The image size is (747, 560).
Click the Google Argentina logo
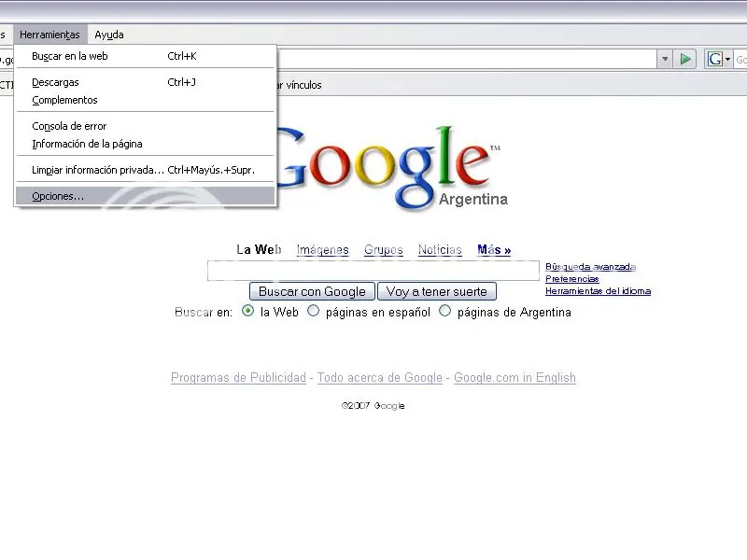point(392,167)
